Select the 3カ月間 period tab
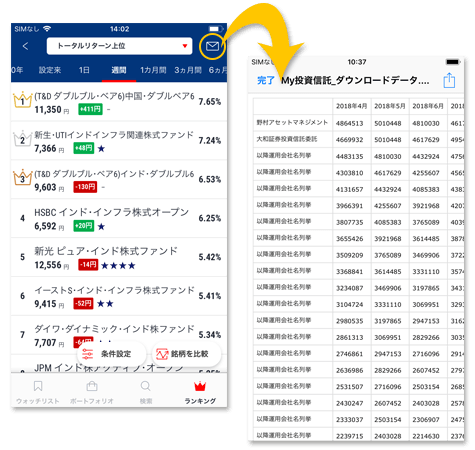The image size is (475, 450). [188, 70]
